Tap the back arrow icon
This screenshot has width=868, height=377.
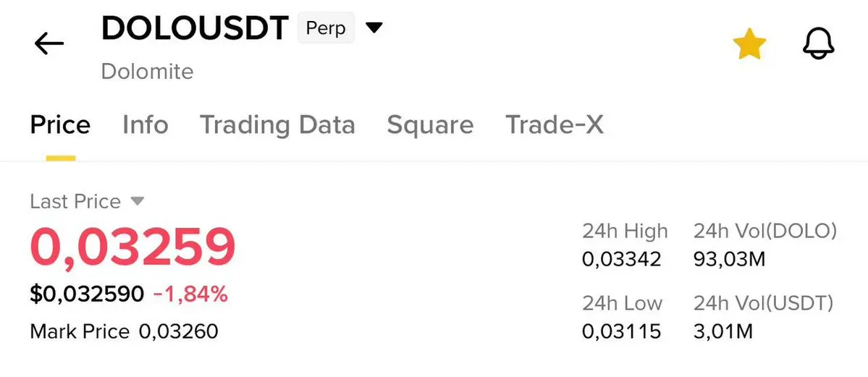coord(49,44)
